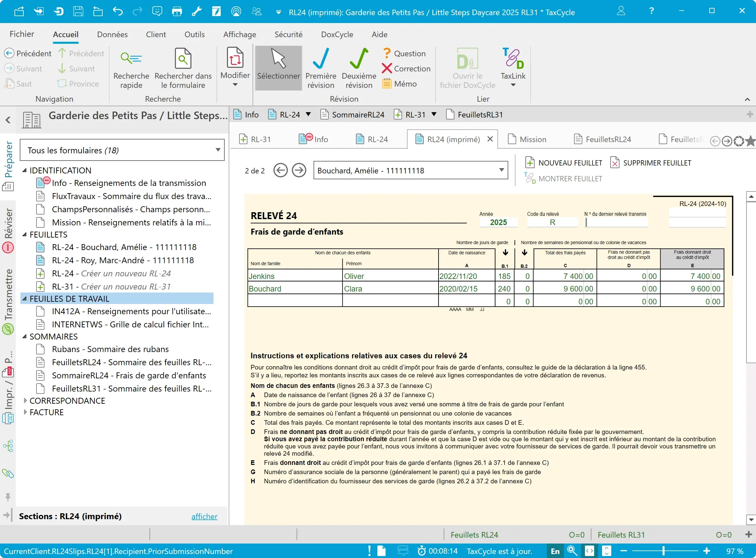Open the Tous les formulaires dropdown
The image size is (756, 558).
[x=218, y=150]
